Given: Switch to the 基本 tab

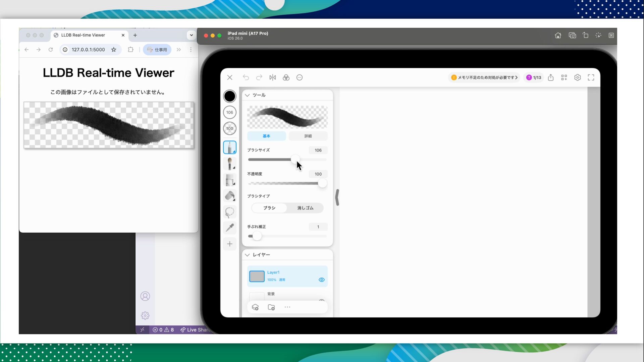Looking at the screenshot, I should (266, 136).
